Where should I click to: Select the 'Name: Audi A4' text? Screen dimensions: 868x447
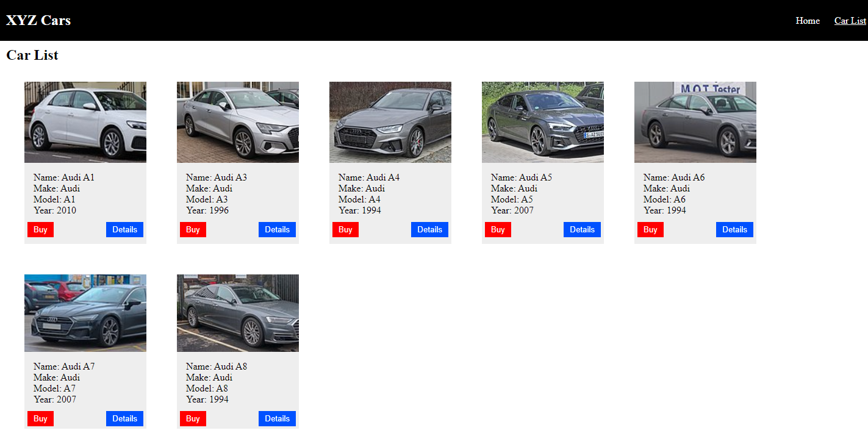point(369,177)
